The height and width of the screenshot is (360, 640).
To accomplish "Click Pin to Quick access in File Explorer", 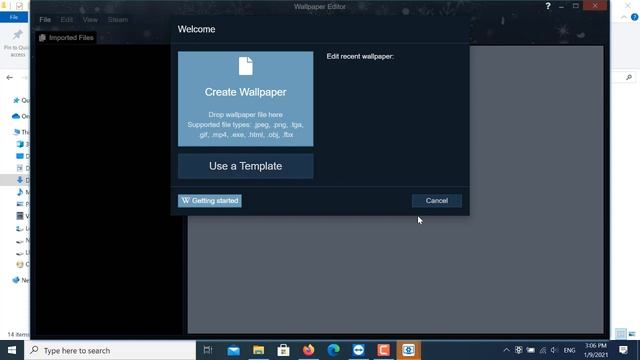I will [17, 43].
